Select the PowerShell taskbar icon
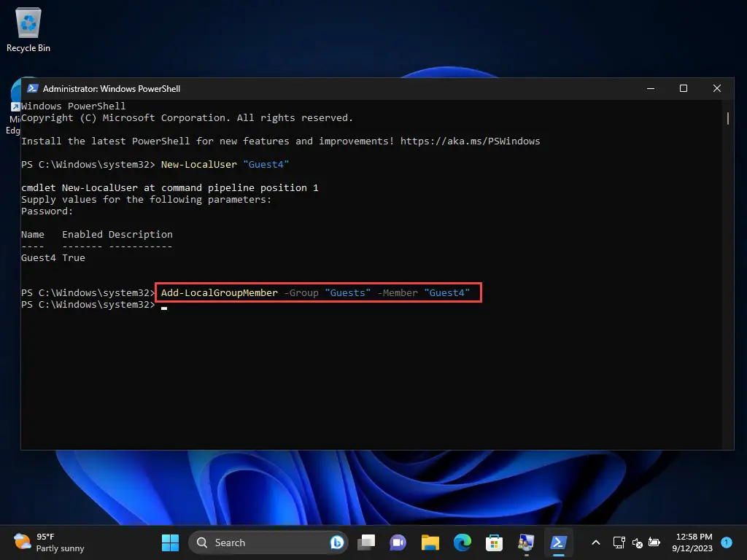The image size is (747, 560). 558,542
